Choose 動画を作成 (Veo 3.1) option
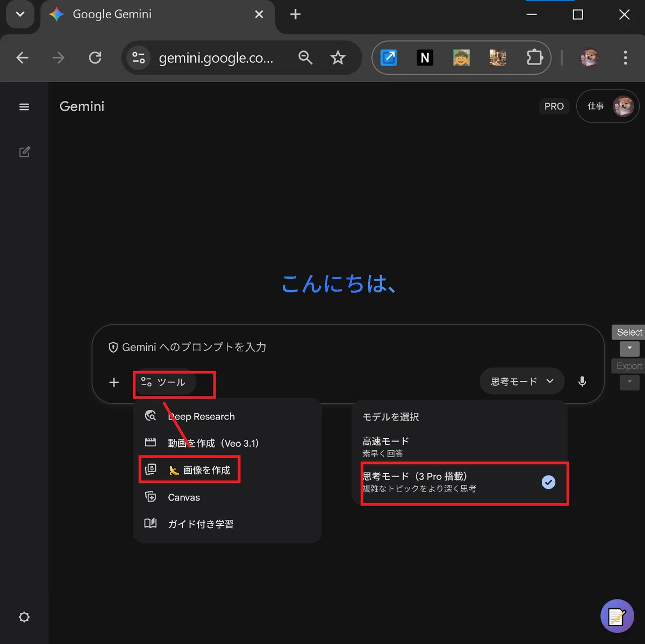 coord(227,443)
